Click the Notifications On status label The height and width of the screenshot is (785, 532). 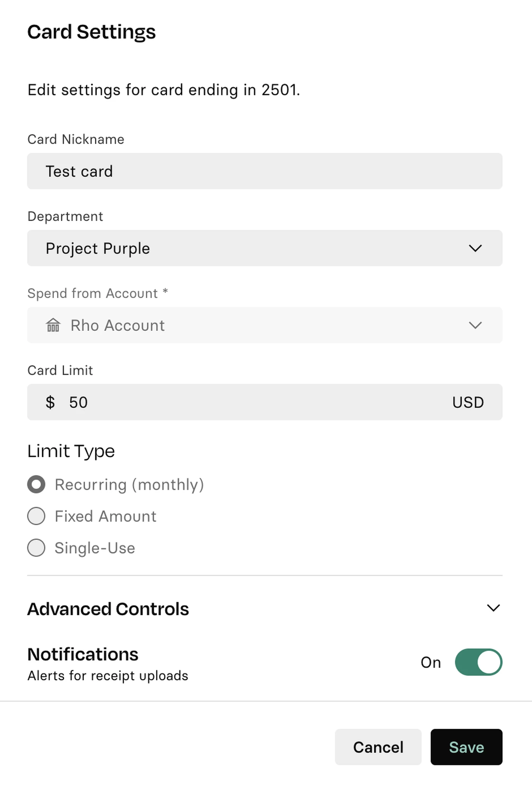(431, 663)
